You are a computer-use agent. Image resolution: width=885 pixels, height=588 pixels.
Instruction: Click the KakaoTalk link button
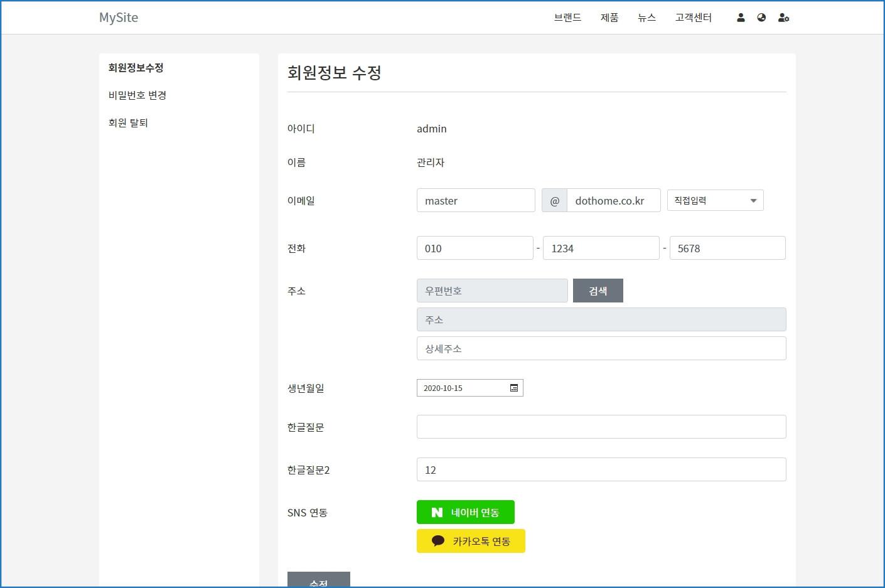coord(470,541)
